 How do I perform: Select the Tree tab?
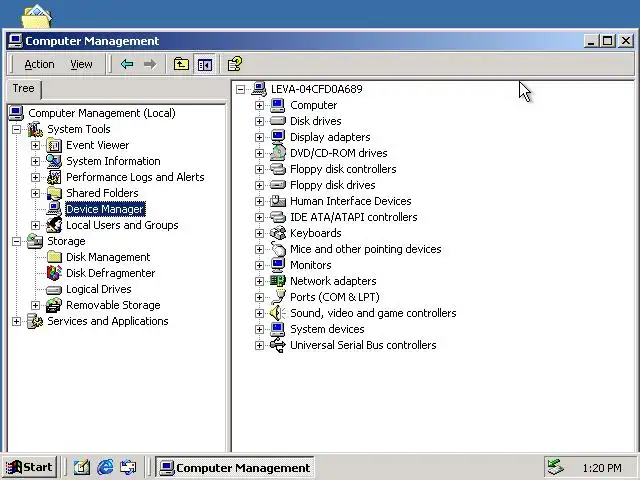coord(23,89)
